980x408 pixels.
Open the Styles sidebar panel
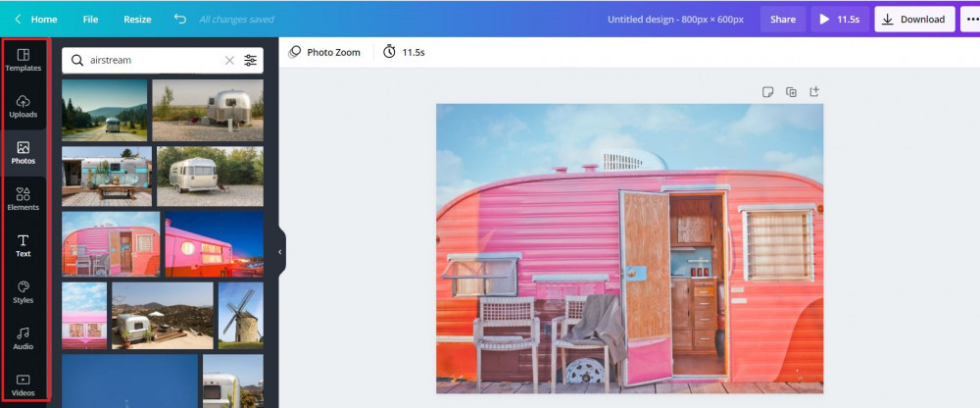(x=24, y=292)
